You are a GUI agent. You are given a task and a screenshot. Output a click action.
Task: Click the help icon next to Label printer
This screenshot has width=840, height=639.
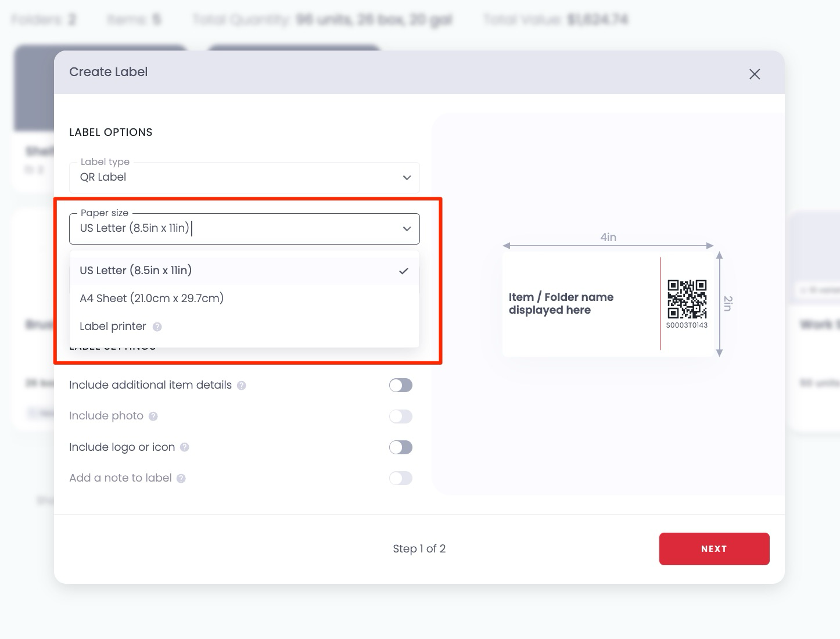pos(157,326)
